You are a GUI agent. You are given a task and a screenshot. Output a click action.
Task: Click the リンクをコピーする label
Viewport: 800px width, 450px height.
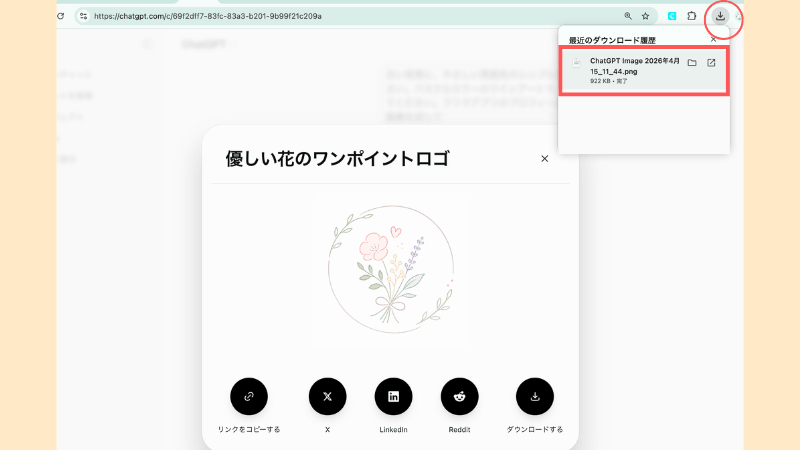tap(249, 430)
